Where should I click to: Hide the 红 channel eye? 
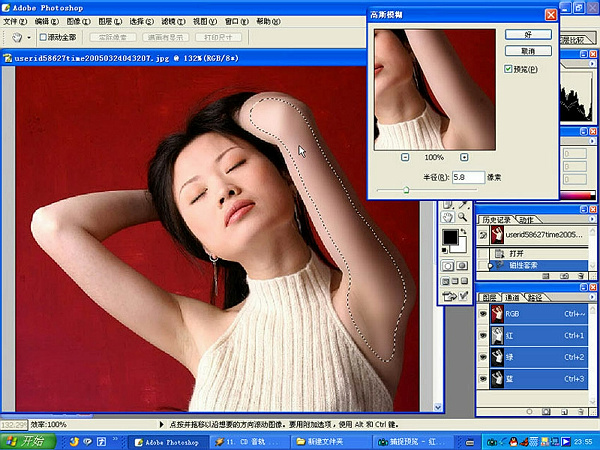(x=483, y=336)
